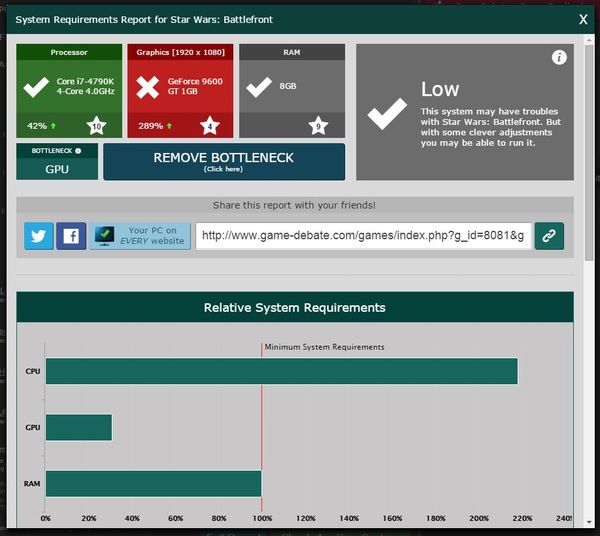Click the copy link chain icon
The image size is (600, 536).
(x=549, y=236)
